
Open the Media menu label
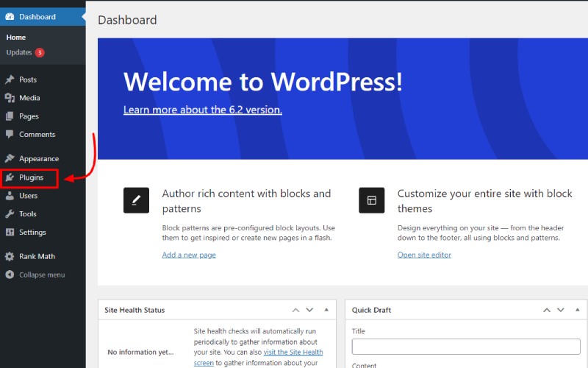[x=29, y=98]
